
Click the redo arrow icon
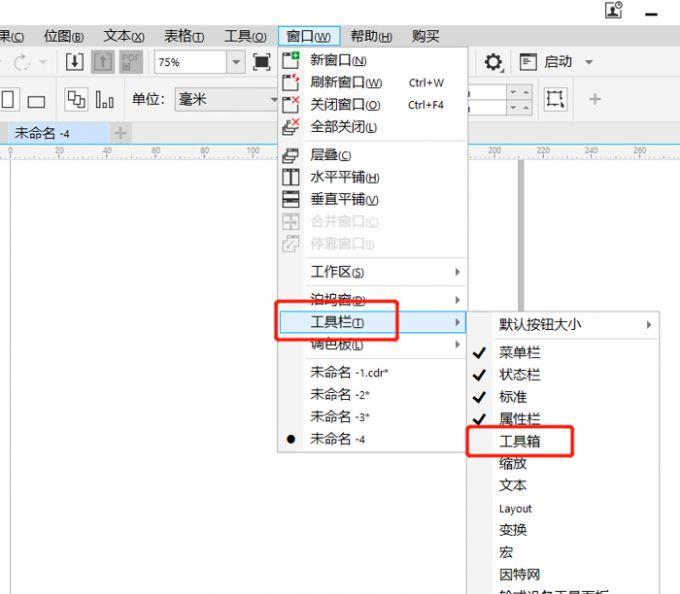click(22, 62)
